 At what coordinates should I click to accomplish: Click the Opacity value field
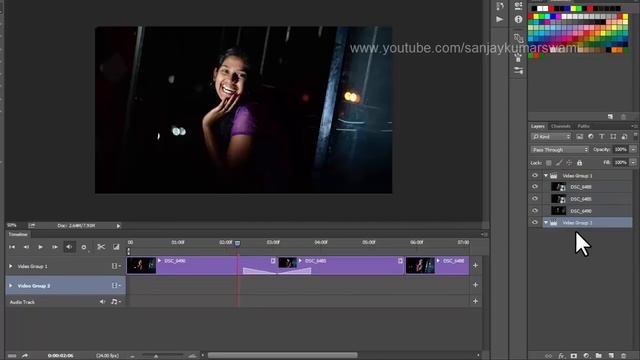point(621,149)
